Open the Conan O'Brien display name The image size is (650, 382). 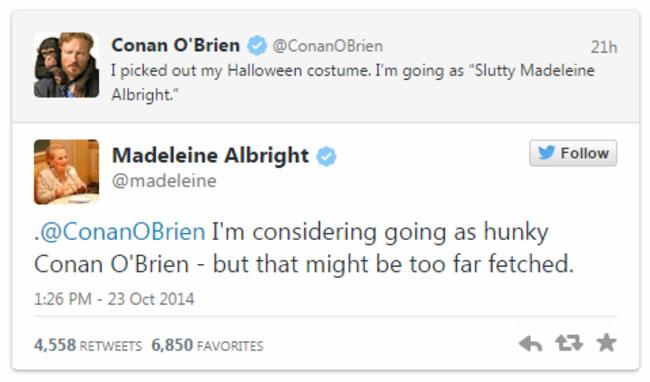coord(176,45)
